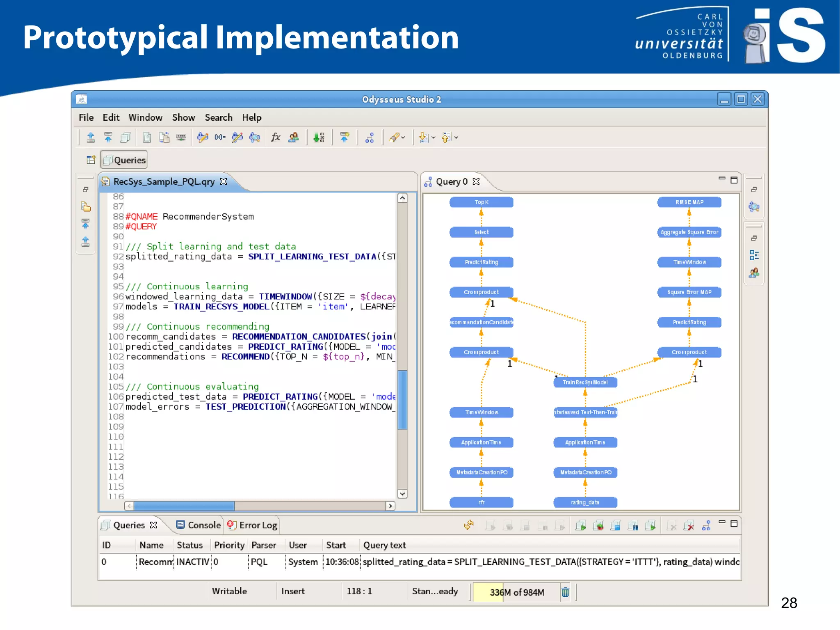This screenshot has height=630, width=840.
Task: Click the green play Start All Queries icon
Action: click(x=580, y=525)
